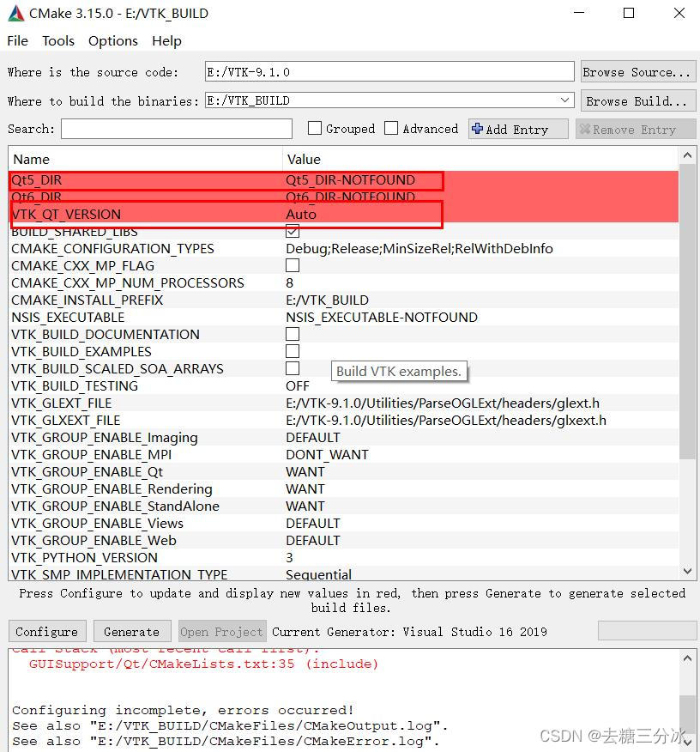The image size is (700, 752).
Task: Select the NSIS_EXECUTABLE entry name
Action: coord(68,318)
